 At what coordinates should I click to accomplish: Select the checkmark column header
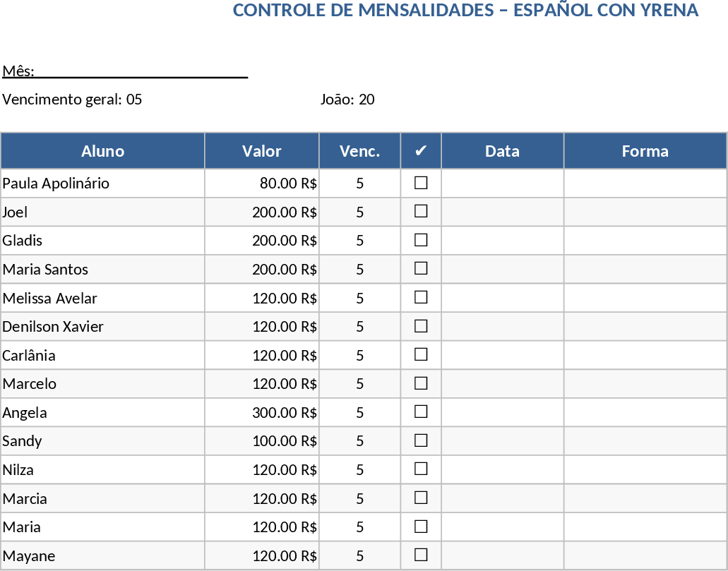[421, 151]
